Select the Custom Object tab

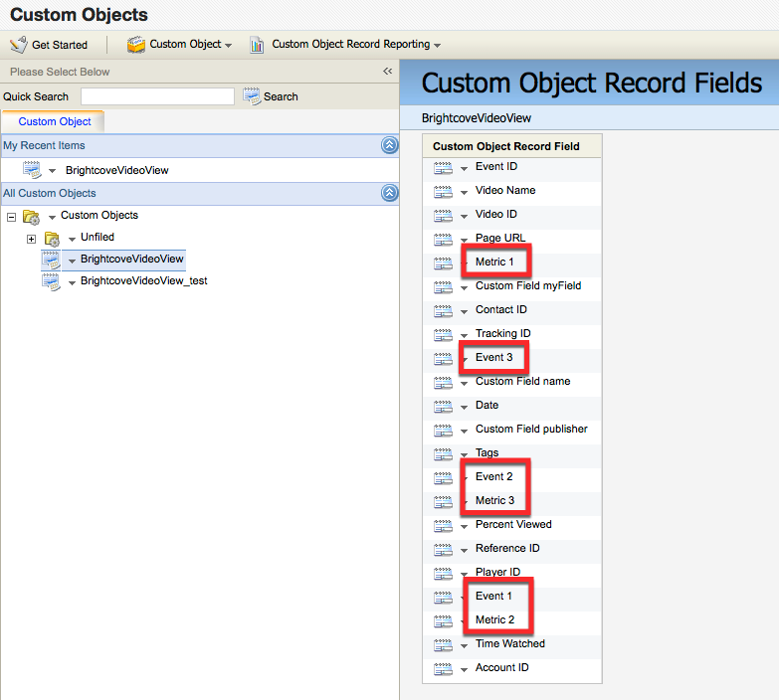[55, 121]
